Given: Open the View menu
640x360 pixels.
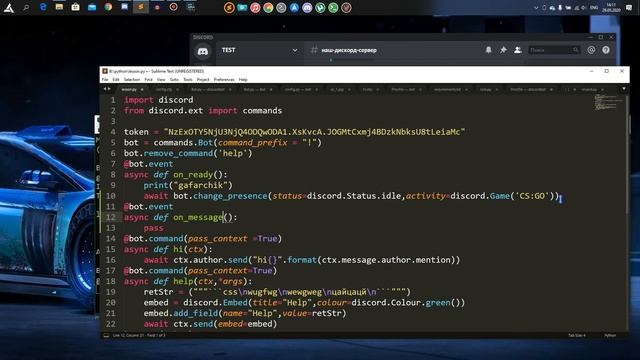Looking at the screenshot, I should (161, 80).
